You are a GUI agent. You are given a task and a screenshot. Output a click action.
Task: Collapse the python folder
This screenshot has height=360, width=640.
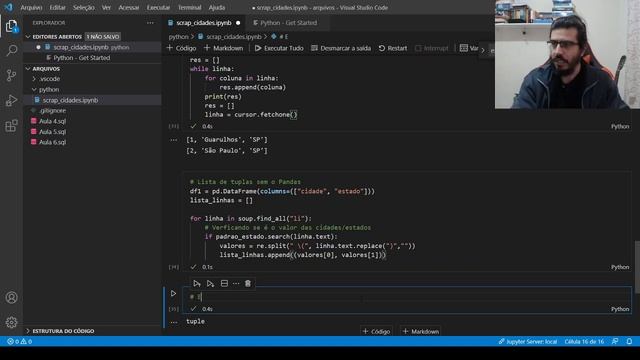(x=46, y=89)
